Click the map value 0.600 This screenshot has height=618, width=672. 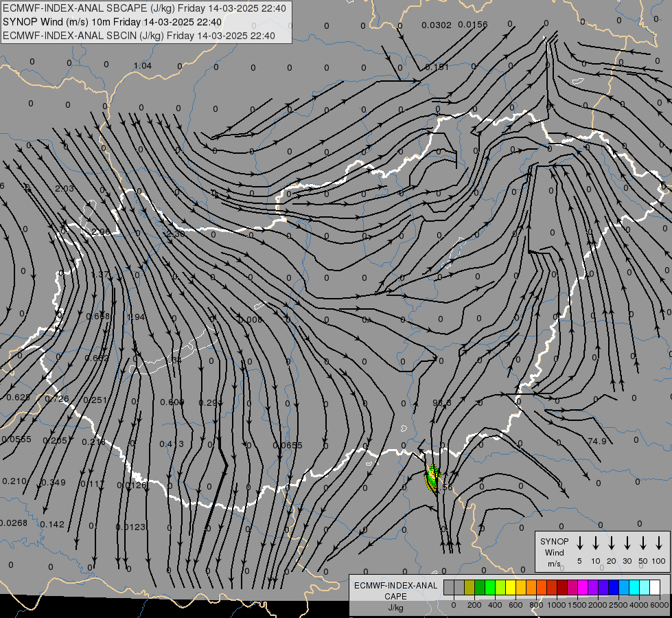[172, 402]
